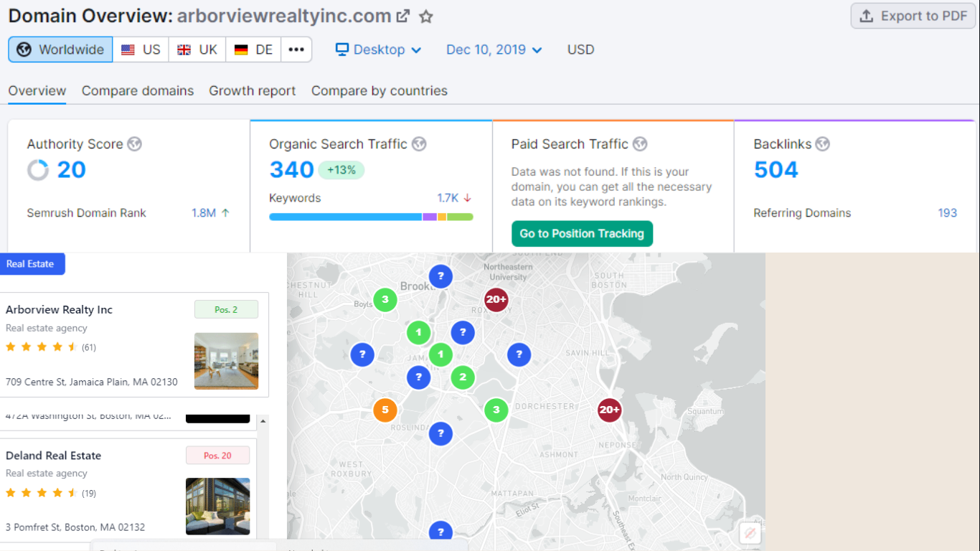Switch to the US database

[x=141, y=50]
